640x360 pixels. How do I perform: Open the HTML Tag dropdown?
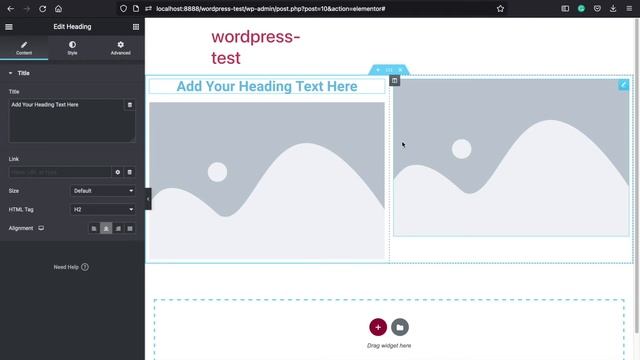[103, 209]
